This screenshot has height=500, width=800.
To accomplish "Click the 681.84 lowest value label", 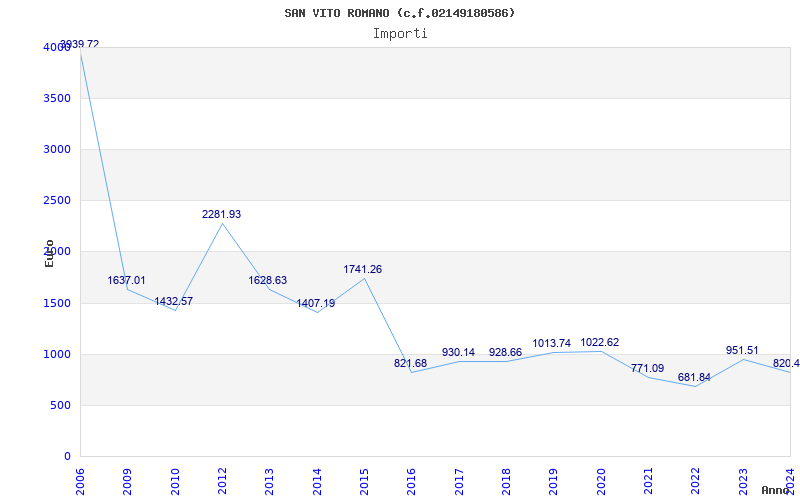I will [x=694, y=378].
